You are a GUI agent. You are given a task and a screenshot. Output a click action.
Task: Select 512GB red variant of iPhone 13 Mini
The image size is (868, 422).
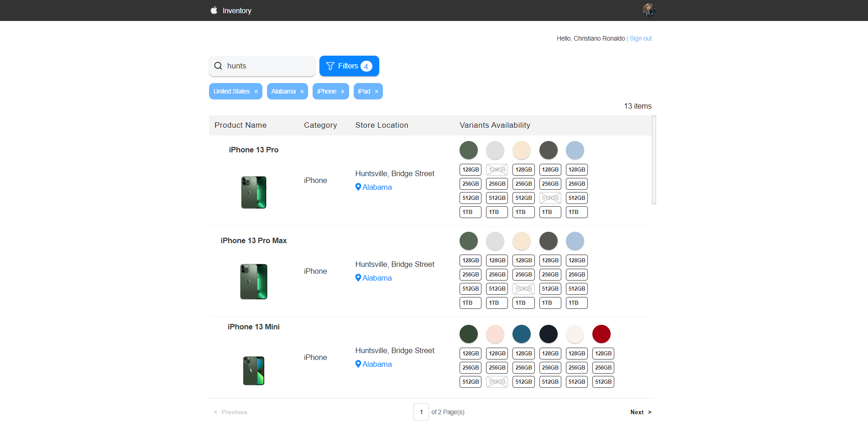click(603, 382)
